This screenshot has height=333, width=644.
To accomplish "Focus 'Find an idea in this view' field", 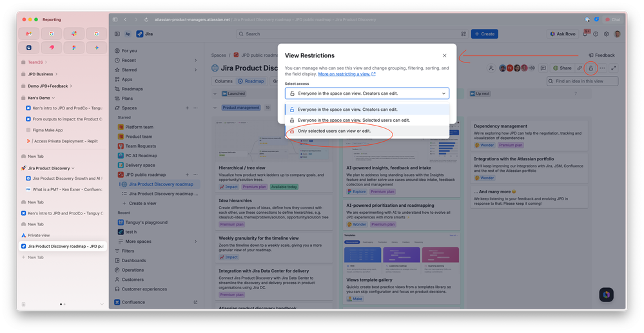I will point(582,81).
